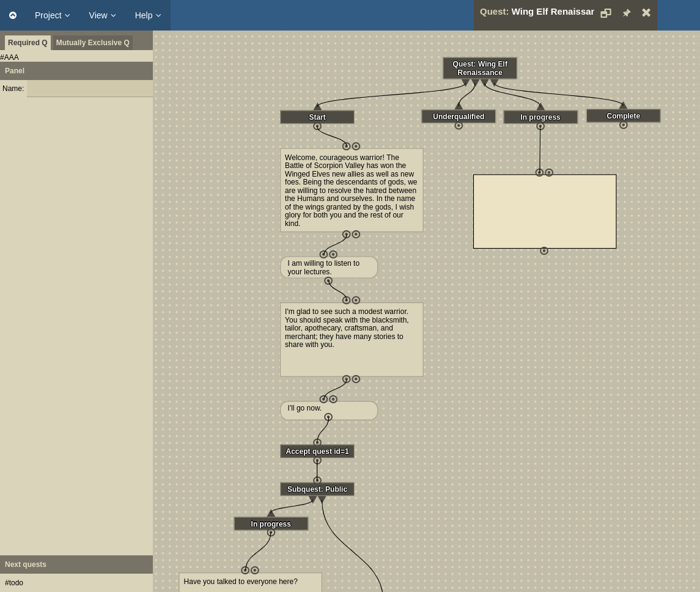The image size is (700, 592).
Task: Switch to the Required Q tab
Action: [28, 43]
